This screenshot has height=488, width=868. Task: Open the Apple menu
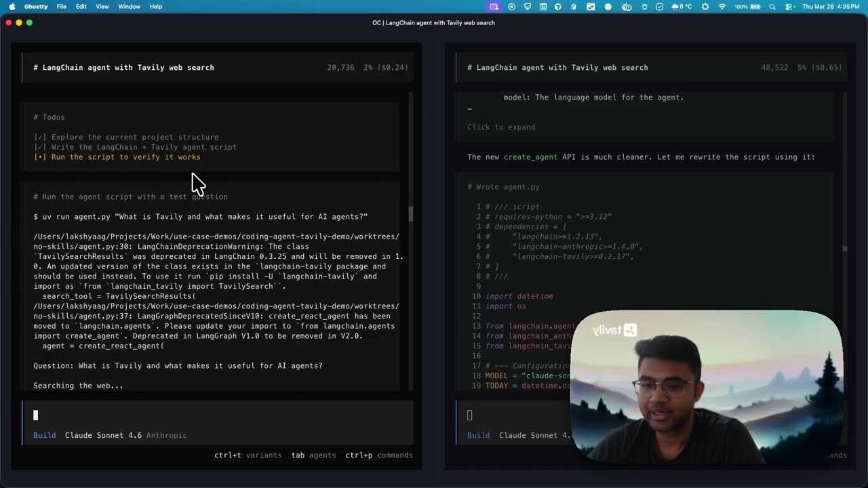(12, 6)
